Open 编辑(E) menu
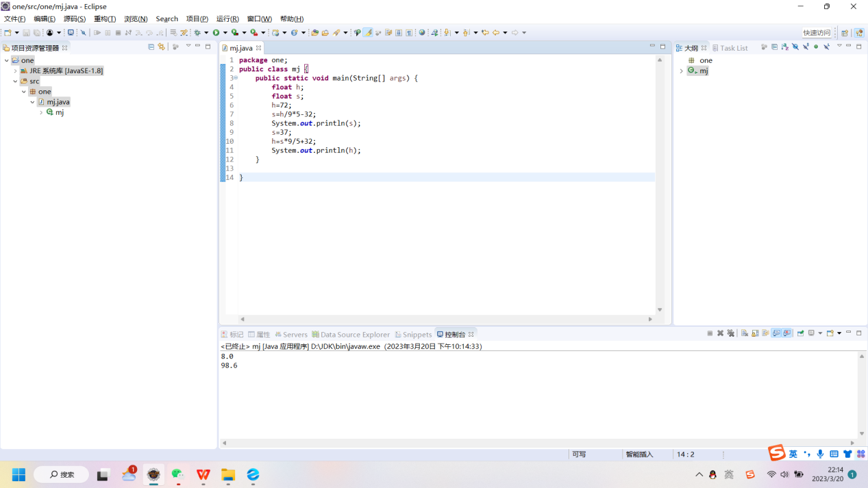 click(45, 18)
